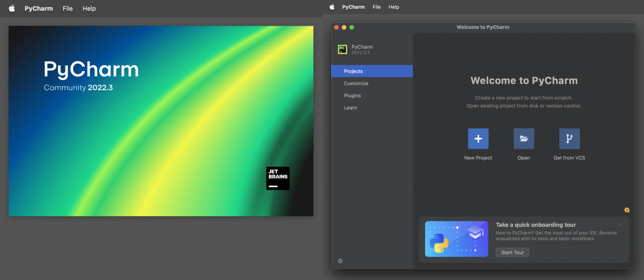Click the Open folder icon
Image resolution: width=644 pixels, height=280 pixels.
click(524, 138)
